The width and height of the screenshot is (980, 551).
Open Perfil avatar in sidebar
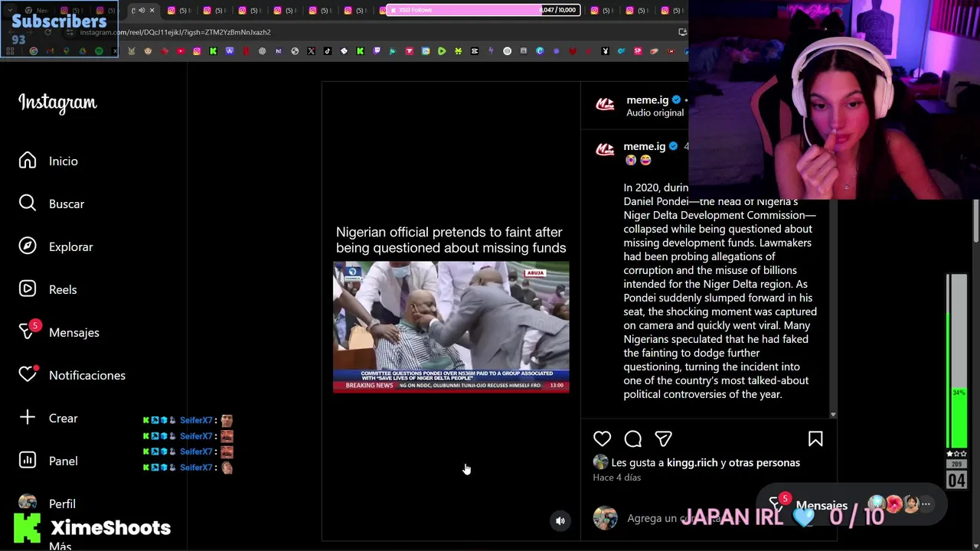[28, 502]
